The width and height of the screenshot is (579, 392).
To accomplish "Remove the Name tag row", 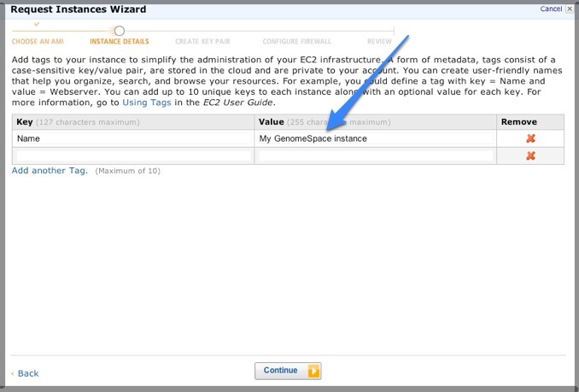I will coord(530,138).
